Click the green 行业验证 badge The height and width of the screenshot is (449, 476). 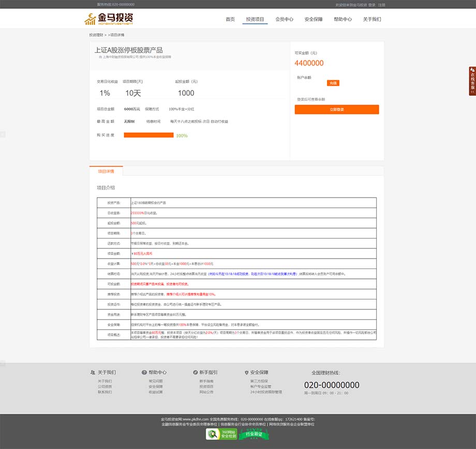tap(254, 434)
